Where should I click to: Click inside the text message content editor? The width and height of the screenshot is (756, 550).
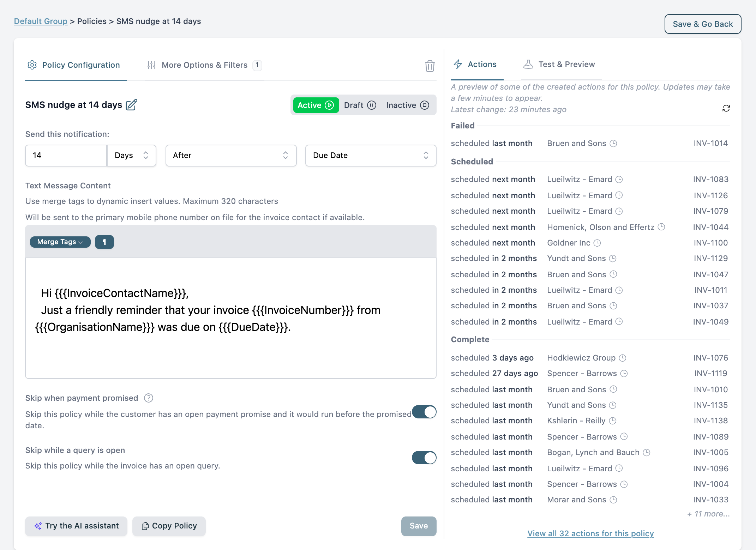(x=231, y=319)
